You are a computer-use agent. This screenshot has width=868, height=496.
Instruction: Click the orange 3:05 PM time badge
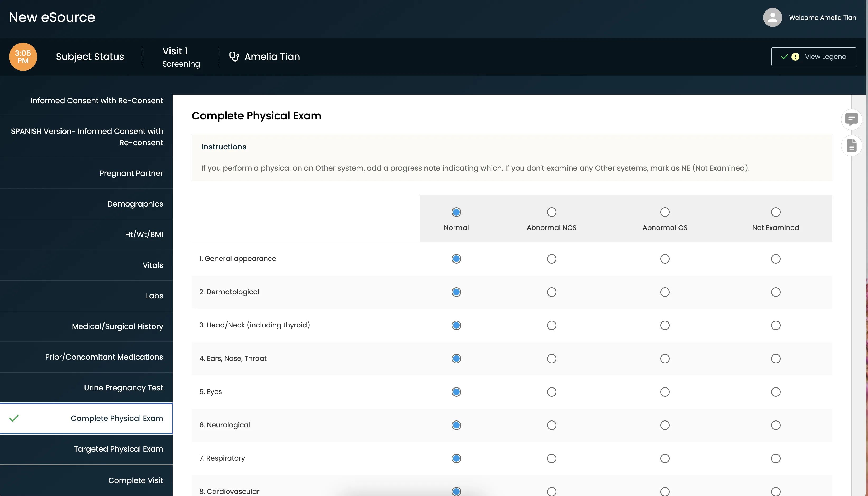tap(23, 57)
